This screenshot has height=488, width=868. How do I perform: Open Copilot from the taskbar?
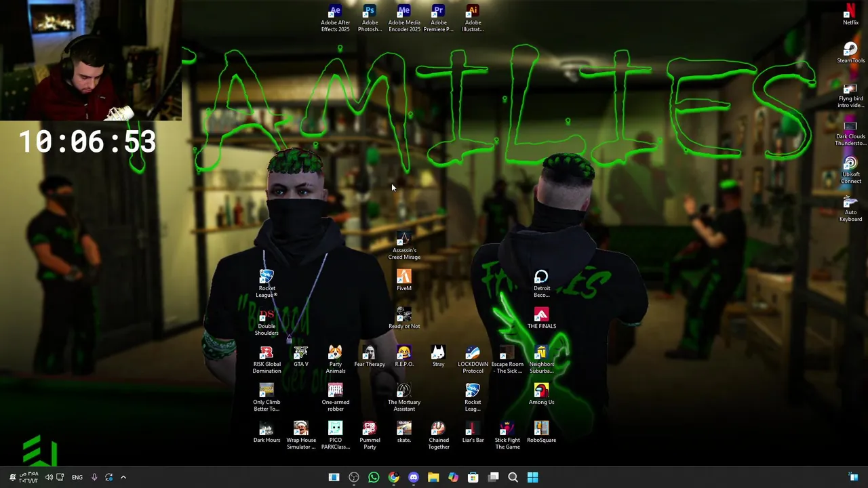[x=453, y=477]
